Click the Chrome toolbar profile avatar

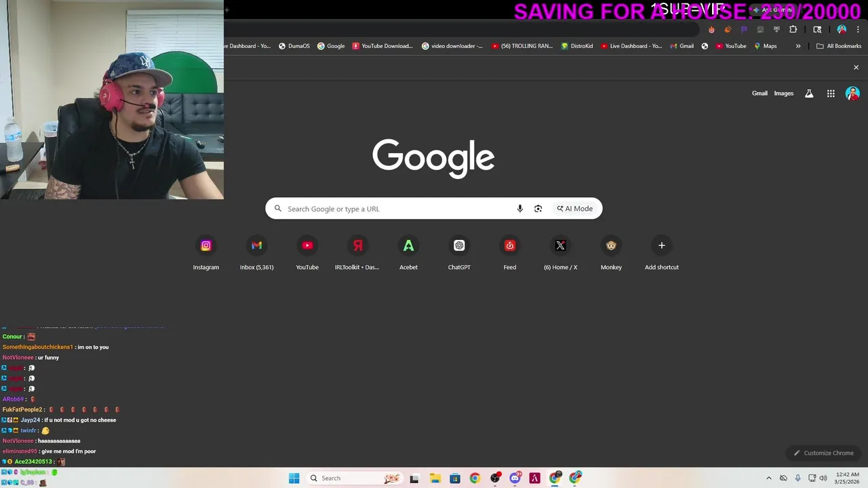pyautogui.click(x=842, y=29)
